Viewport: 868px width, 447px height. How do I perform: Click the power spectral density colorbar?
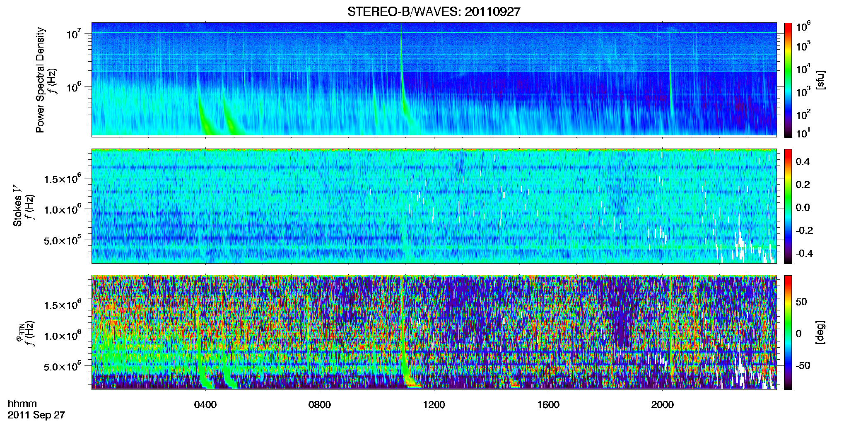(x=788, y=80)
